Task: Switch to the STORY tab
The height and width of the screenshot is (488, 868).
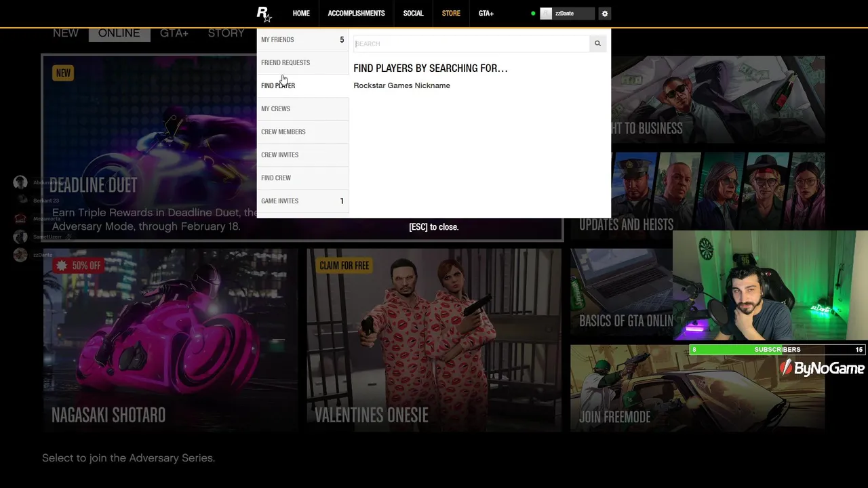Action: point(226,33)
